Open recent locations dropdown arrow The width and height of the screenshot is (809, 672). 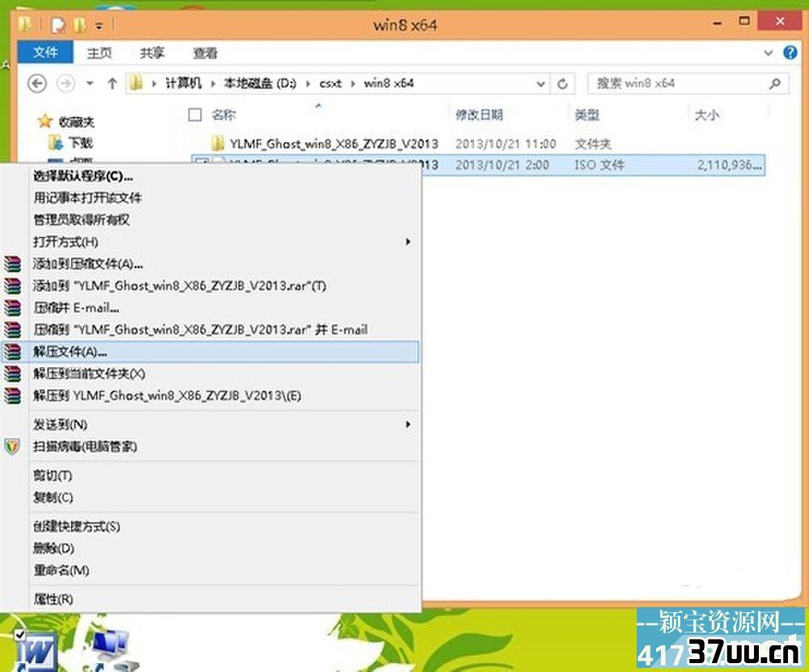[x=90, y=83]
